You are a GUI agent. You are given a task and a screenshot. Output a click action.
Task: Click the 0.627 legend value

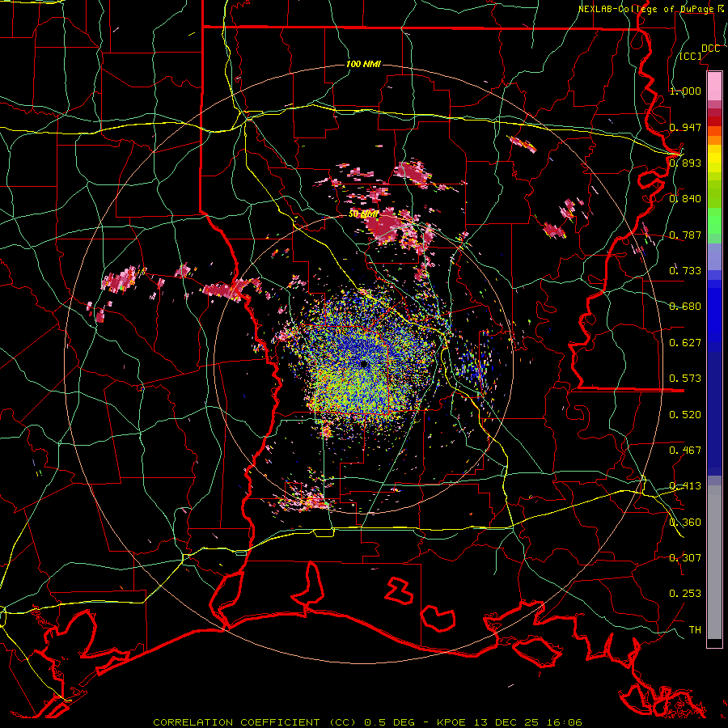(685, 343)
